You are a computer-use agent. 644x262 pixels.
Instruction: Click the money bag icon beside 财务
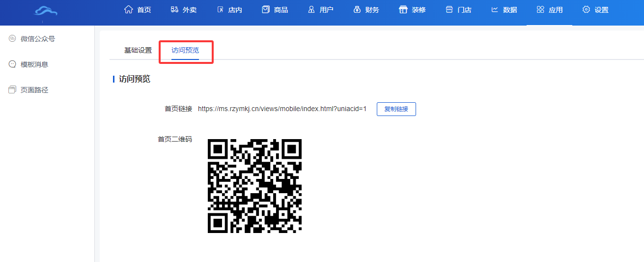pos(357,9)
